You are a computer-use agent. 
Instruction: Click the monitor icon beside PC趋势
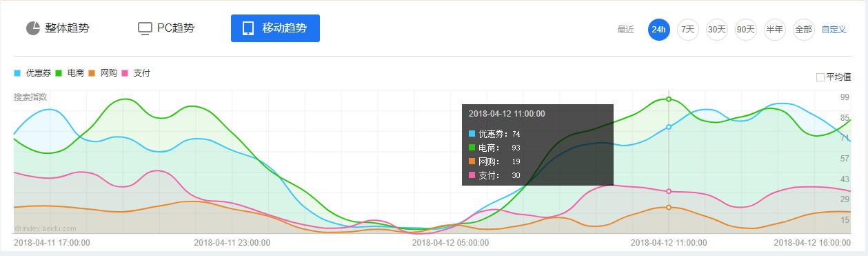click(145, 28)
